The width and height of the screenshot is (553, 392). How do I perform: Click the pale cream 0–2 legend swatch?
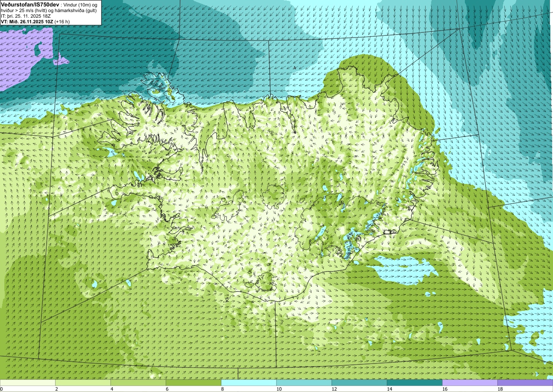pos(28,383)
